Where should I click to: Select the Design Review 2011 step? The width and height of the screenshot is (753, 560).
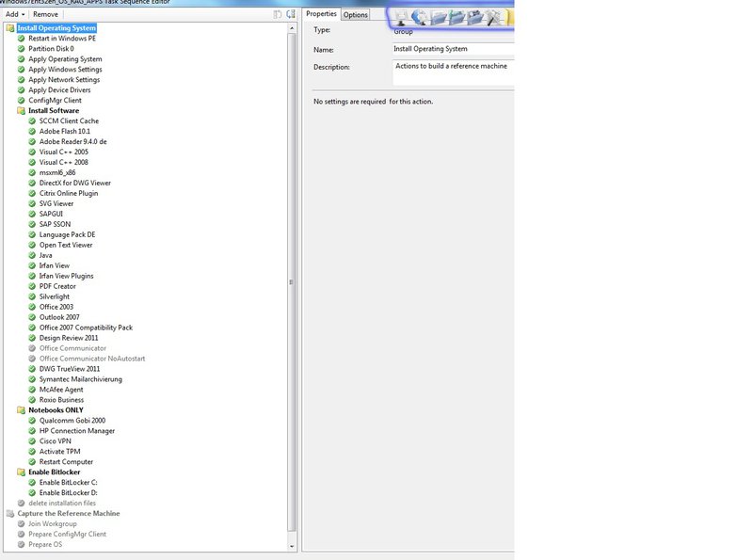69,338
